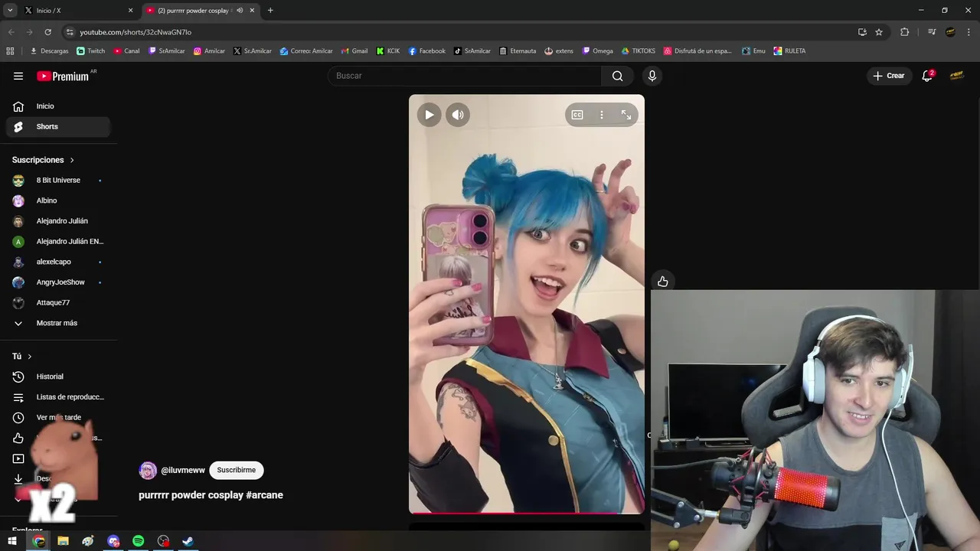980x551 pixels.
Task: Open Chrome media controls icon
Action: click(932, 32)
